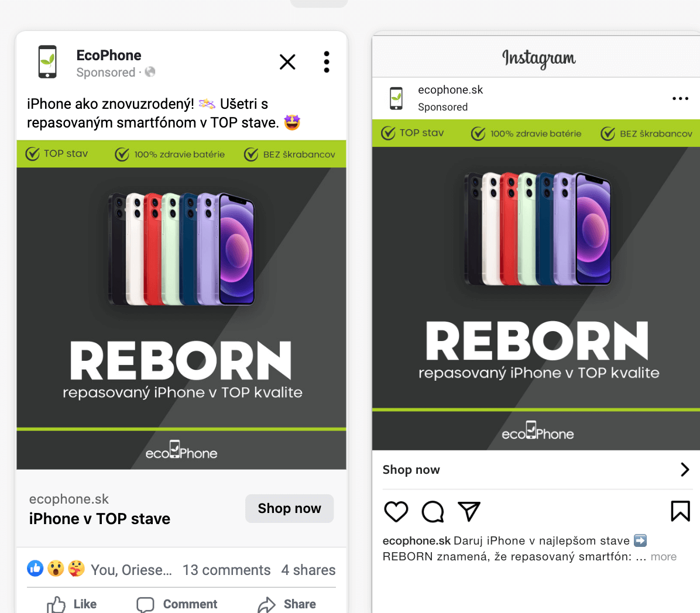Click the EcoPhone page name on Facebook
The image size is (700, 613).
(109, 56)
